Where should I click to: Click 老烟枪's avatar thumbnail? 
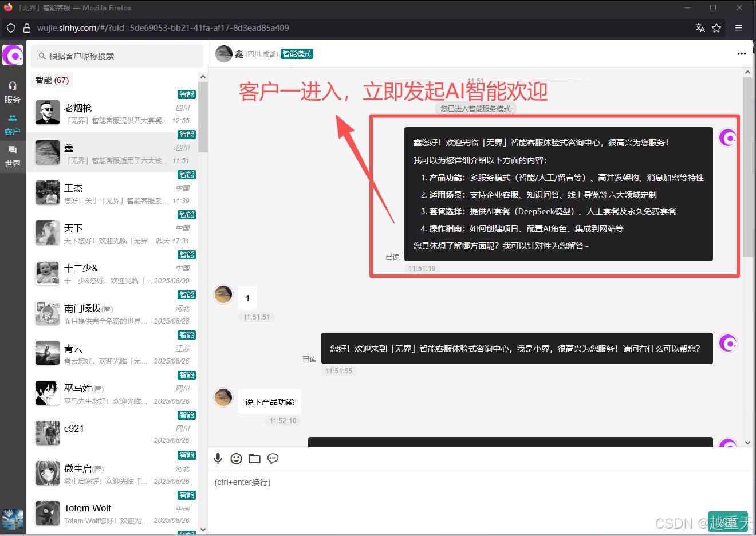tap(48, 112)
